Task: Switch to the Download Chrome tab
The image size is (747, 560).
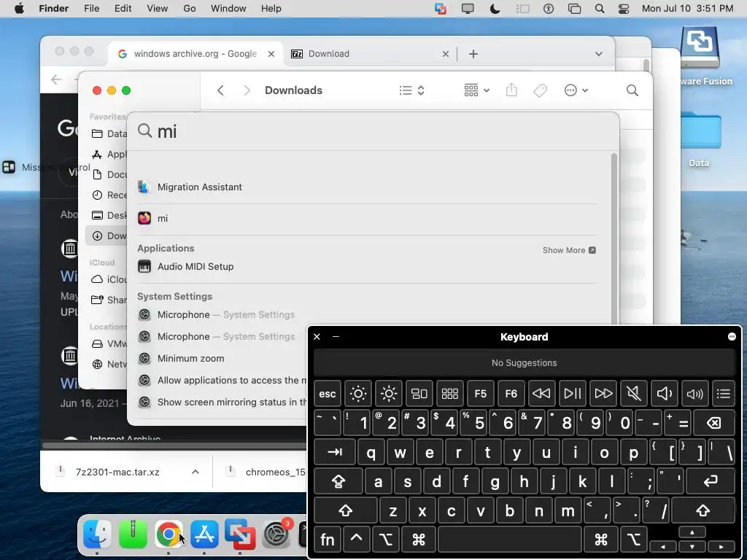Action: click(370, 54)
